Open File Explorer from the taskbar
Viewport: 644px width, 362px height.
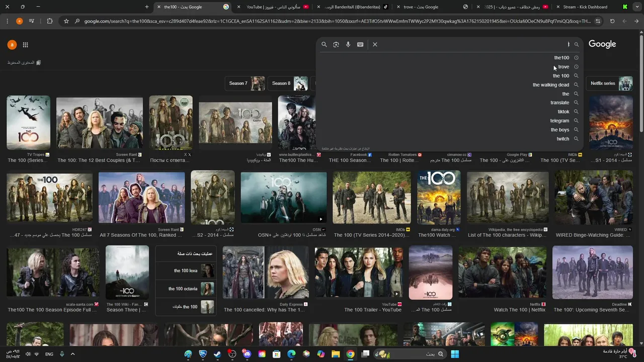tap(336, 354)
